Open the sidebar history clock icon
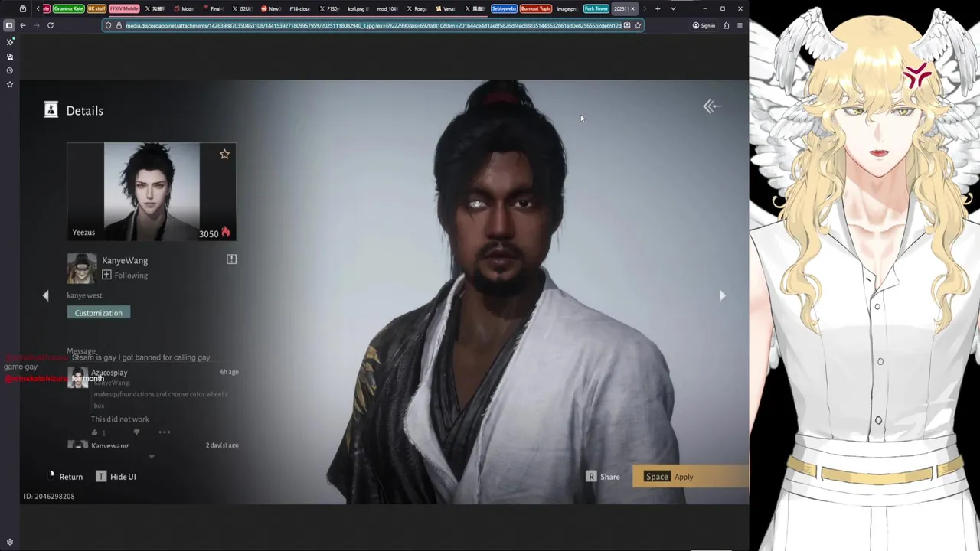The width and height of the screenshot is (980, 551). pos(10,70)
